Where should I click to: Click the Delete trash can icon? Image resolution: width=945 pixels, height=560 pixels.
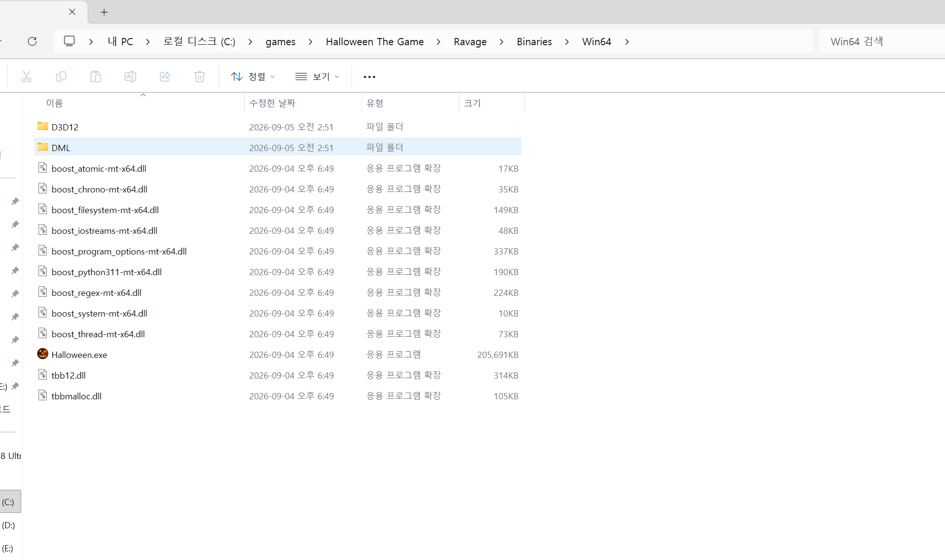200,76
